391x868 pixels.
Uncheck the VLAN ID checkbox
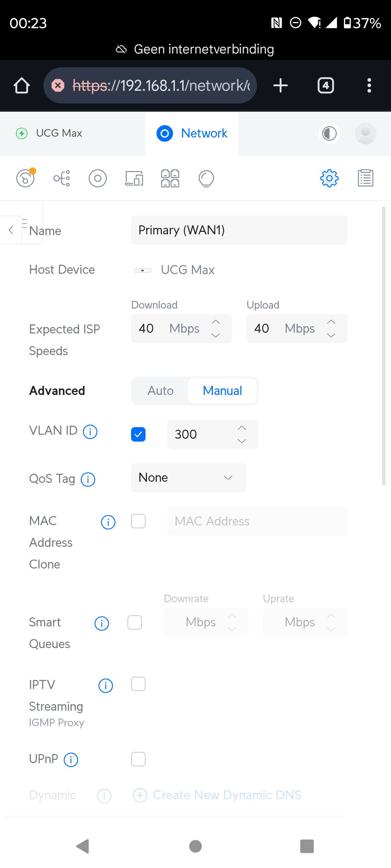[x=138, y=434]
